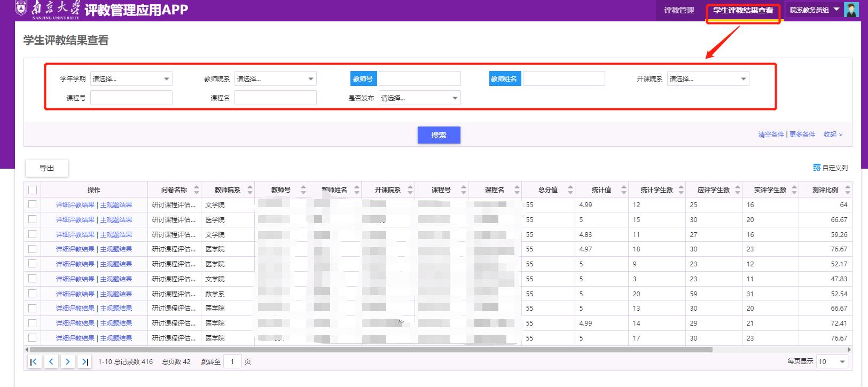
Task: Sort by 教师号 column arrows
Action: coord(303,189)
